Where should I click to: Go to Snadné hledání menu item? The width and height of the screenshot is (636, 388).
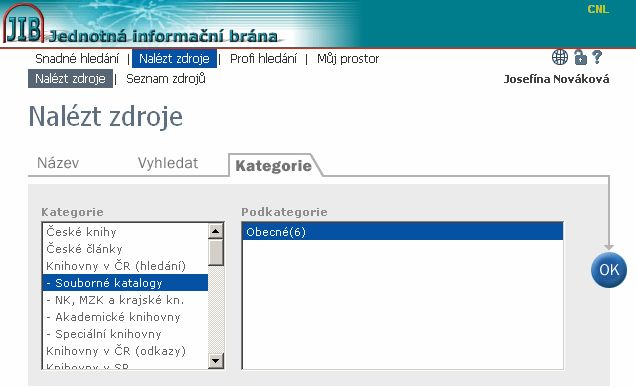[77, 59]
